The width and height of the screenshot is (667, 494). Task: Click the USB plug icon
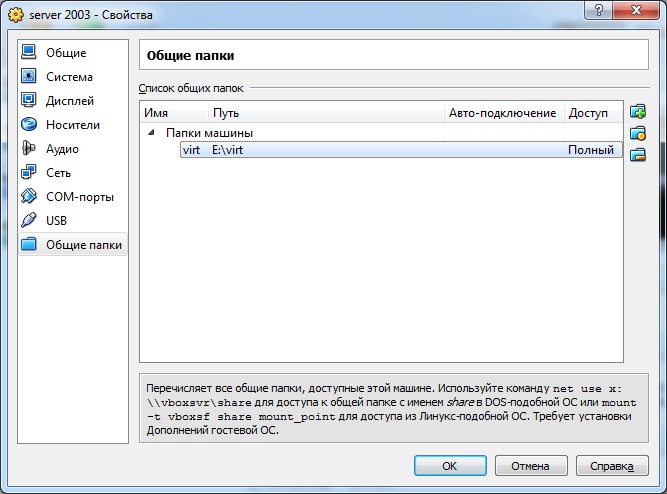pyautogui.click(x=29, y=220)
